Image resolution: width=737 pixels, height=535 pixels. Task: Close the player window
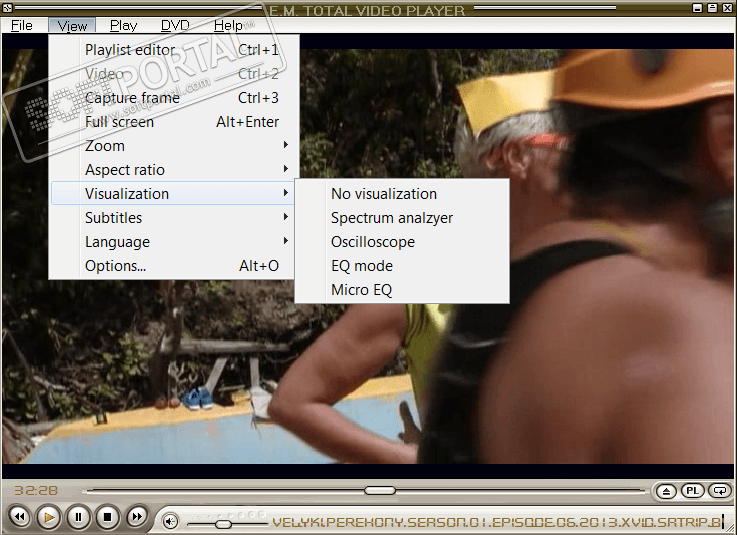click(727, 8)
